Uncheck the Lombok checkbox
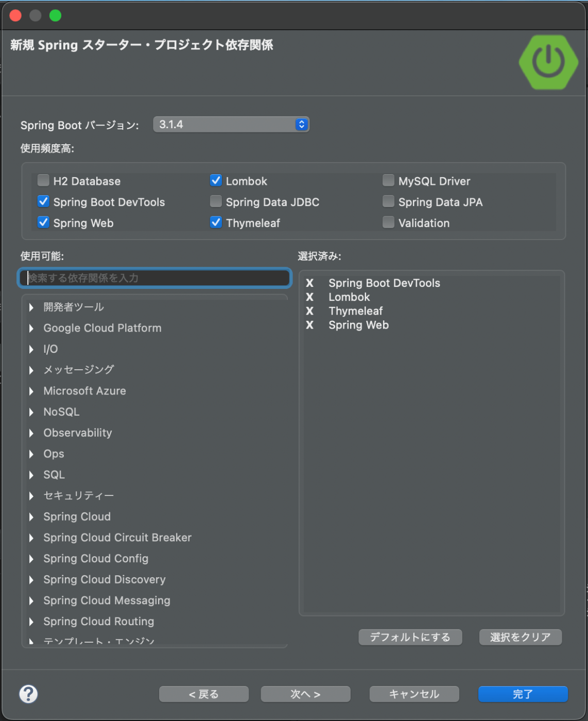The height and width of the screenshot is (721, 588). click(216, 180)
